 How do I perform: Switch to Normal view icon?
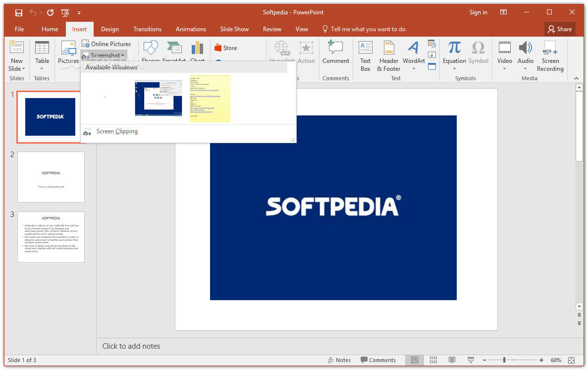pos(415,360)
